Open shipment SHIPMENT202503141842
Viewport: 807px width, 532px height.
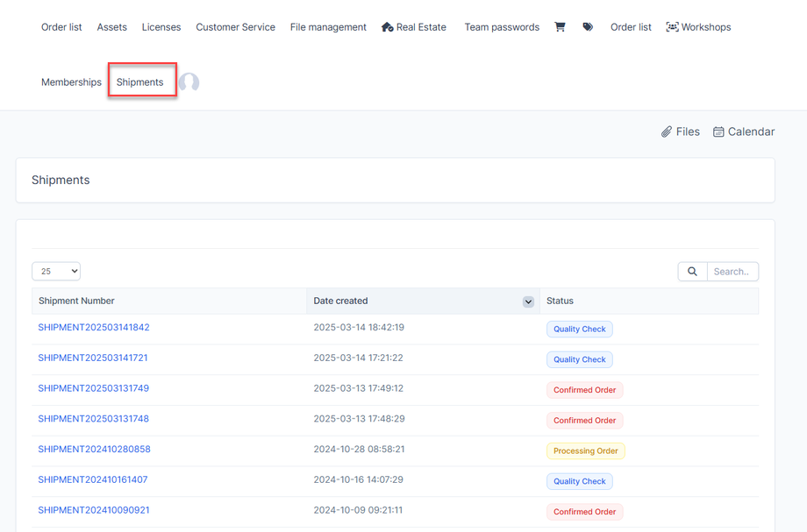pyautogui.click(x=94, y=328)
